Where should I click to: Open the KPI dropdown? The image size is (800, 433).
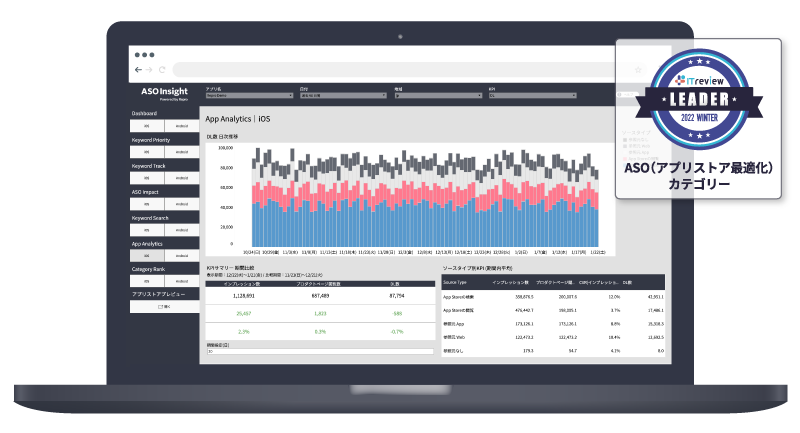[x=533, y=95]
